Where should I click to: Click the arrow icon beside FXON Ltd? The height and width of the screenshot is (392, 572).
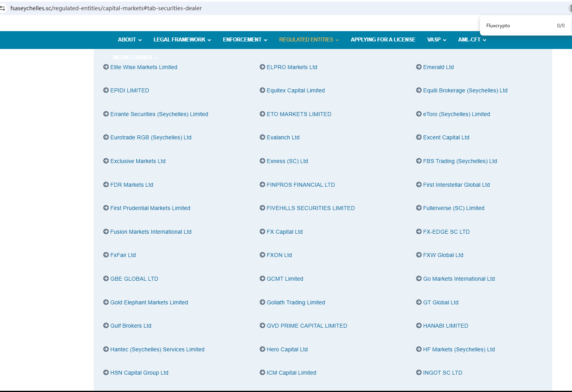(262, 255)
